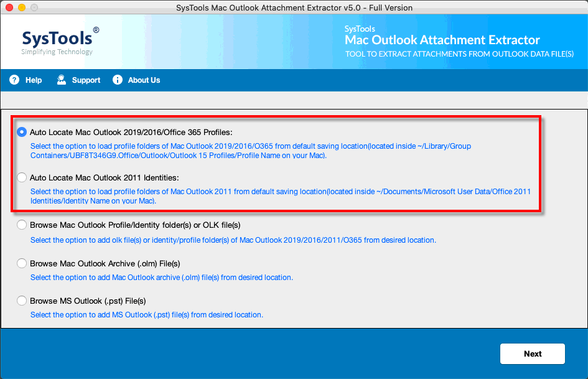Screen dimensions: 588x379
Task: Click description 'add MS Outlook (.pst) file(s)'
Action: (x=147, y=315)
